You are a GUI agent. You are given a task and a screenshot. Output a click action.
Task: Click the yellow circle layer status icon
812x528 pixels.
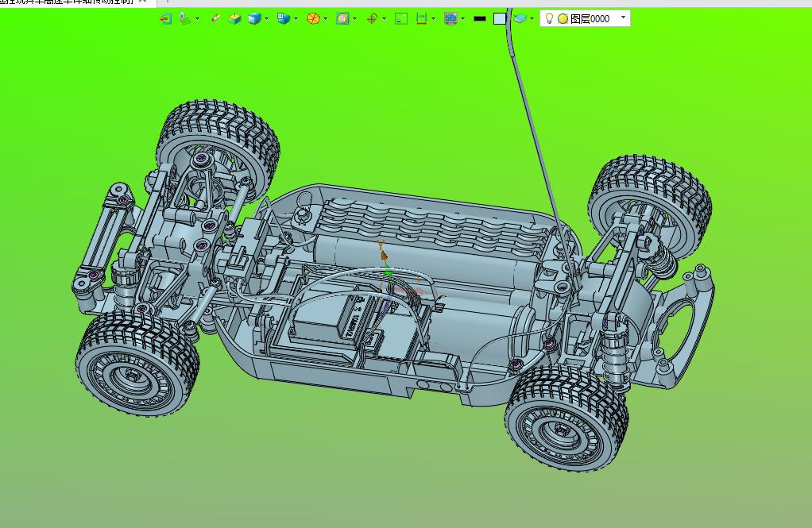[x=563, y=18]
